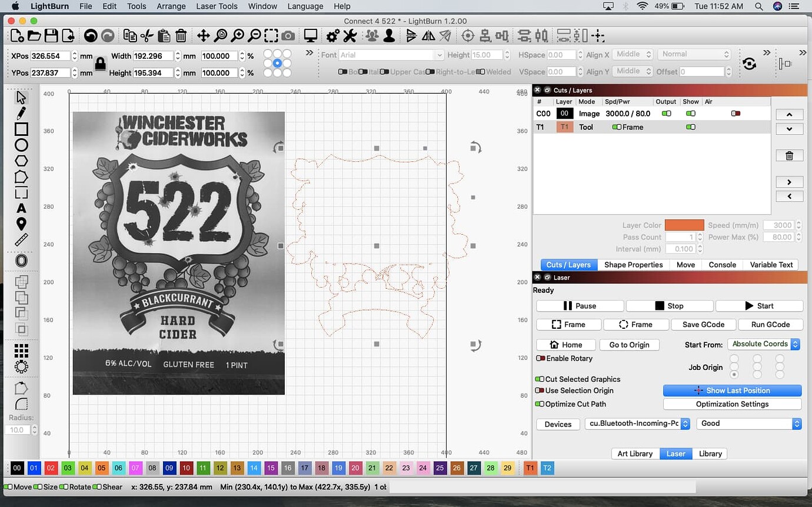Open Settings with the gears icon
812x507 pixels.
pos(333,36)
